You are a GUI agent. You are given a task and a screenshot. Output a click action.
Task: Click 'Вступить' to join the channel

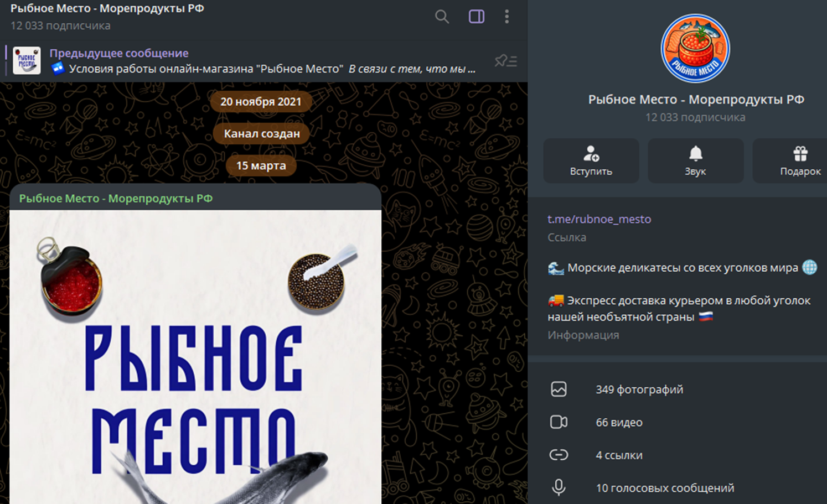(591, 160)
